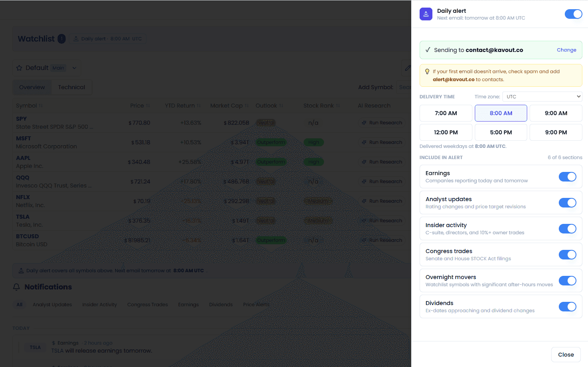The width and height of the screenshot is (588, 367).
Task: Select the 12:00 PM delivery option
Action: coord(446,132)
